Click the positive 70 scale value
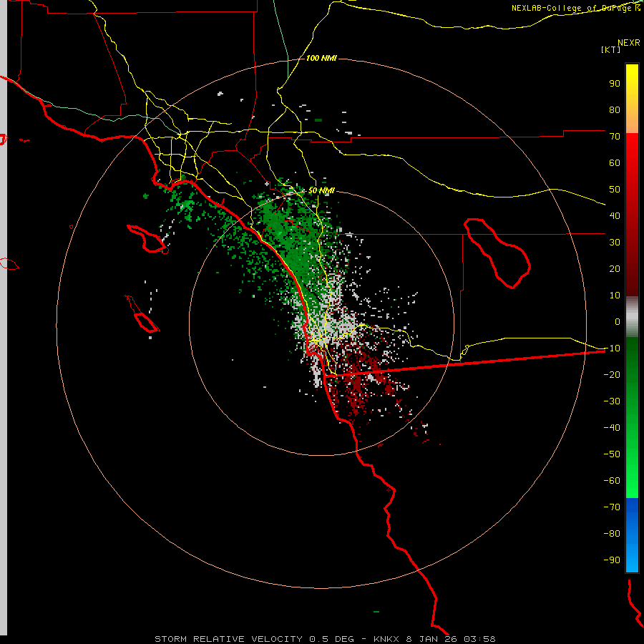Screen dimensions: 644x644 (x=615, y=137)
